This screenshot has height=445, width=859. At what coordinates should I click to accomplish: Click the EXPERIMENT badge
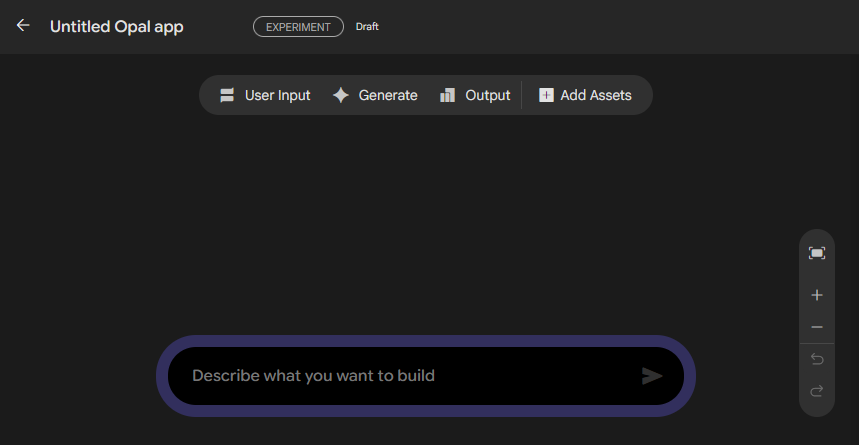click(298, 27)
